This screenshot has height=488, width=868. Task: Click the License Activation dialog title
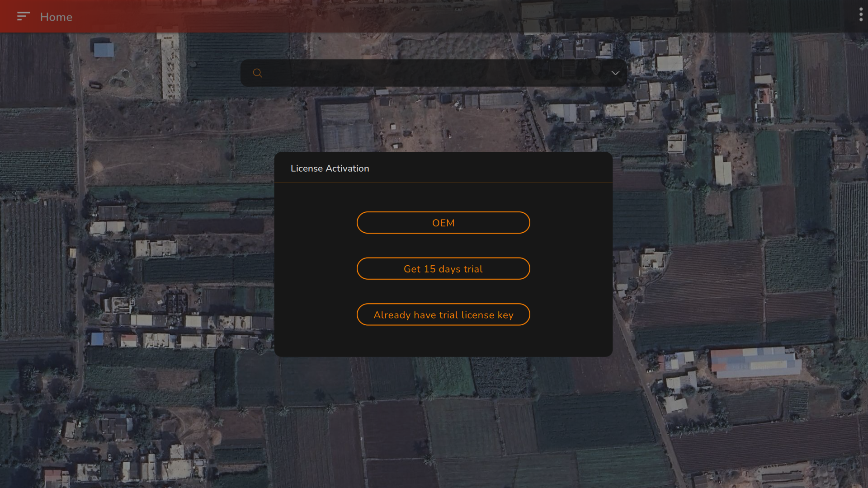click(330, 169)
